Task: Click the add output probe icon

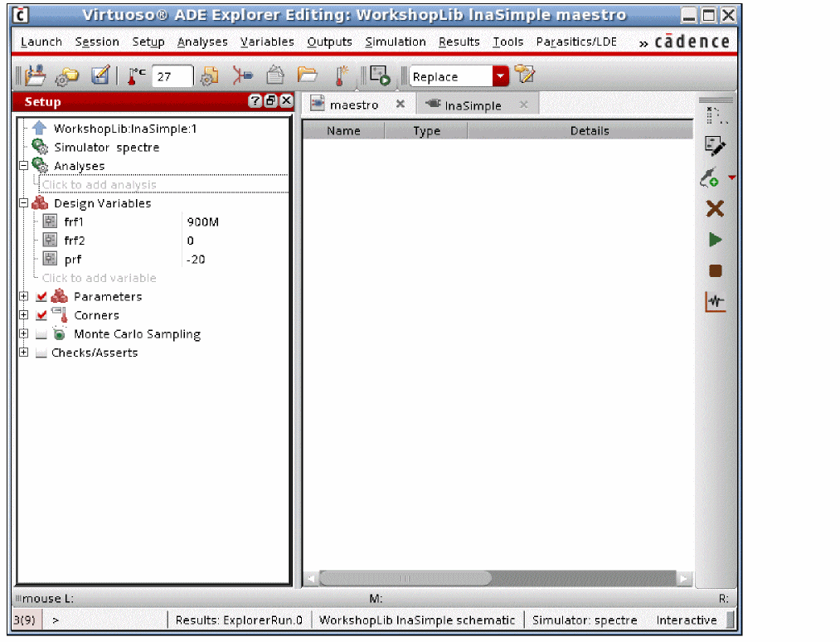Action: tap(710, 178)
